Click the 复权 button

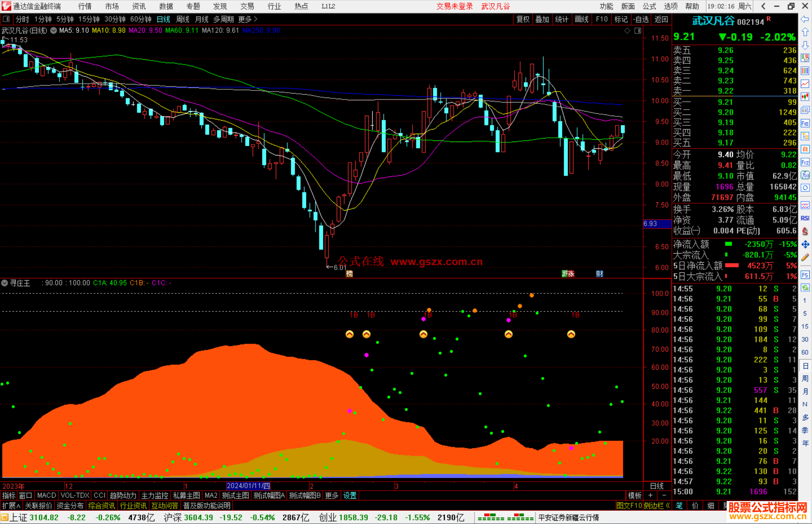pos(523,19)
